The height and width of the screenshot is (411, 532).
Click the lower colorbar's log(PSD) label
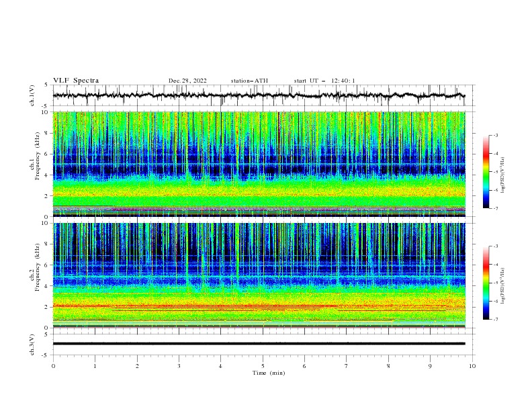[503, 285]
